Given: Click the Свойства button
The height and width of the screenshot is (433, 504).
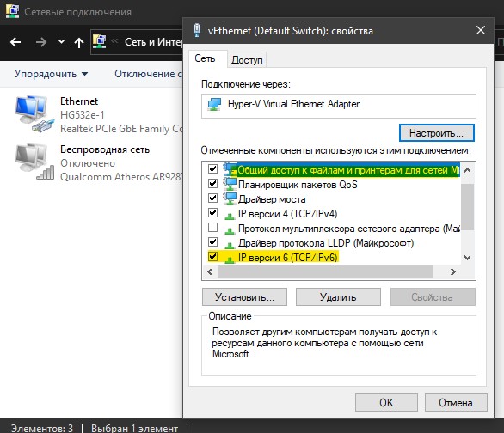Looking at the screenshot, I should pyautogui.click(x=433, y=297).
